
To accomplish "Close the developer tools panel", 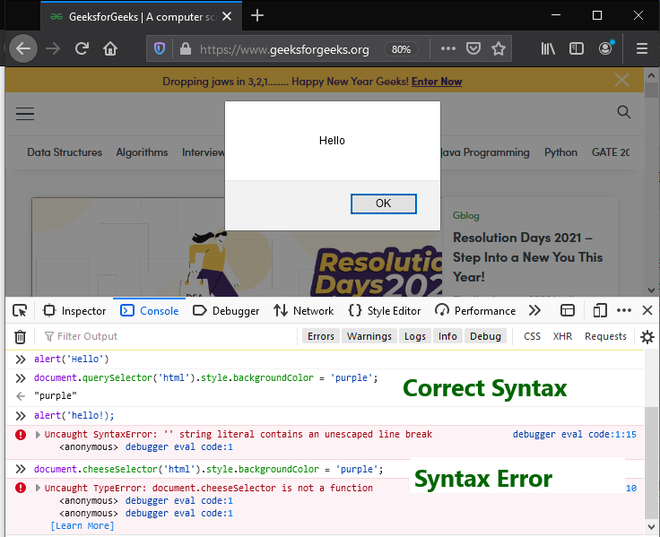I will pos(647,311).
